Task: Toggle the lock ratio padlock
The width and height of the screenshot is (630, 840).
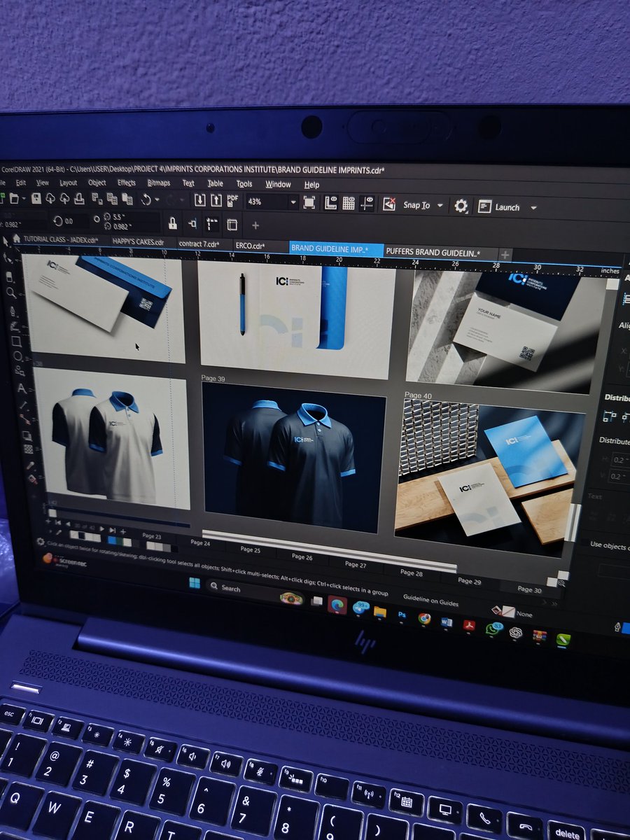Action: pyautogui.click(x=172, y=223)
